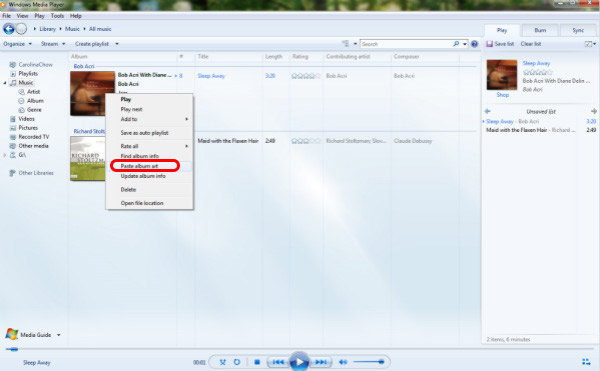600x371 pixels.
Task: Click in the Search box
Action: click(x=406, y=44)
